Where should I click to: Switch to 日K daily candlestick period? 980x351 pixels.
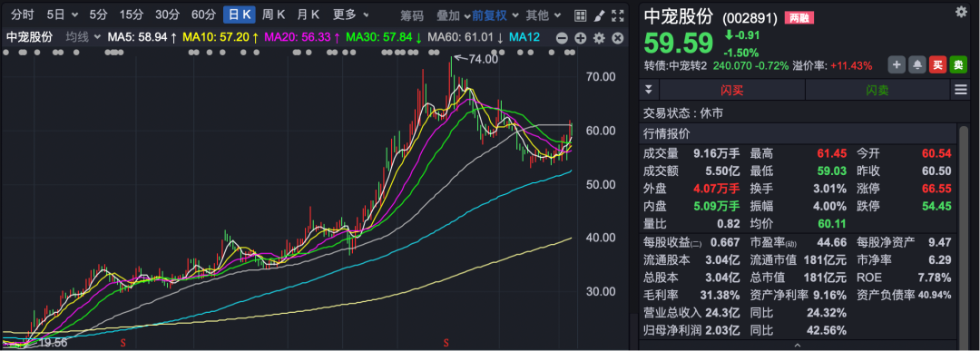240,15
